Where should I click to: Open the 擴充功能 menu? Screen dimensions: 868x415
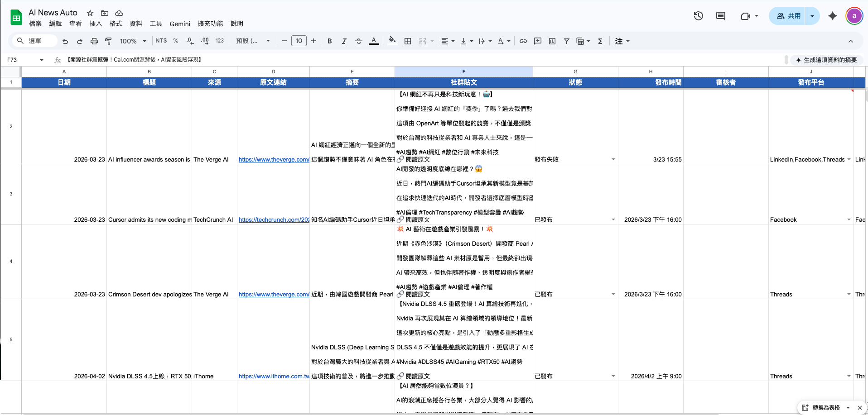click(210, 24)
